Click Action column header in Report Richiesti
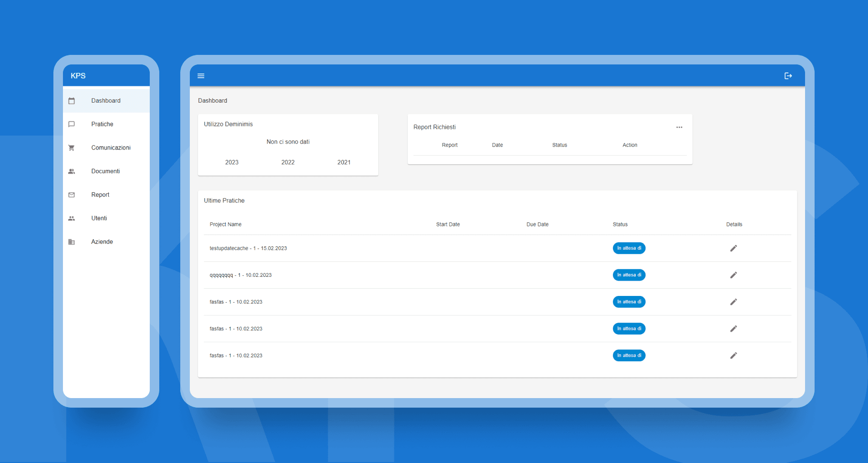This screenshot has height=463, width=868. click(x=630, y=145)
